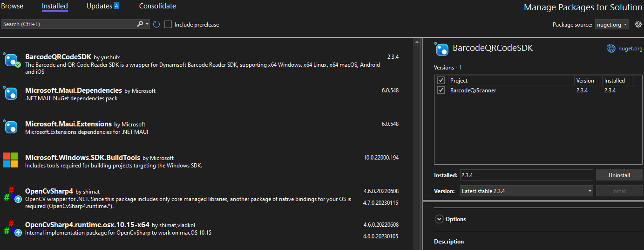Open package source settings gear

coord(638,24)
